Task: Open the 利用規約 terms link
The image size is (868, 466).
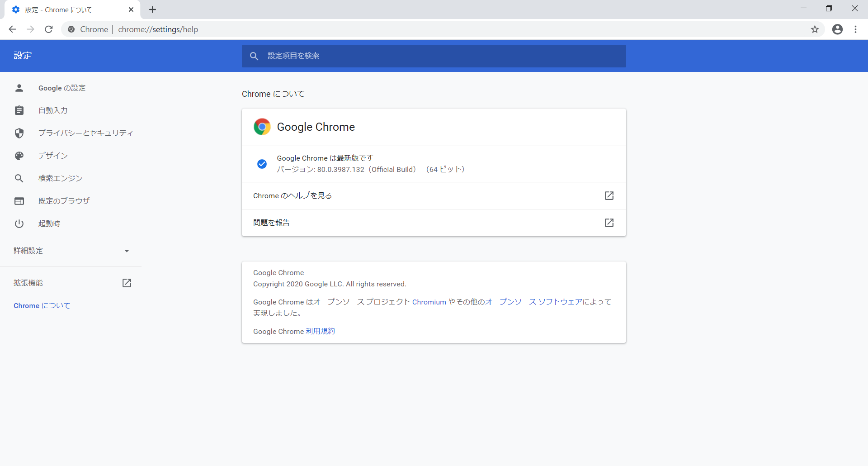Action: point(320,331)
